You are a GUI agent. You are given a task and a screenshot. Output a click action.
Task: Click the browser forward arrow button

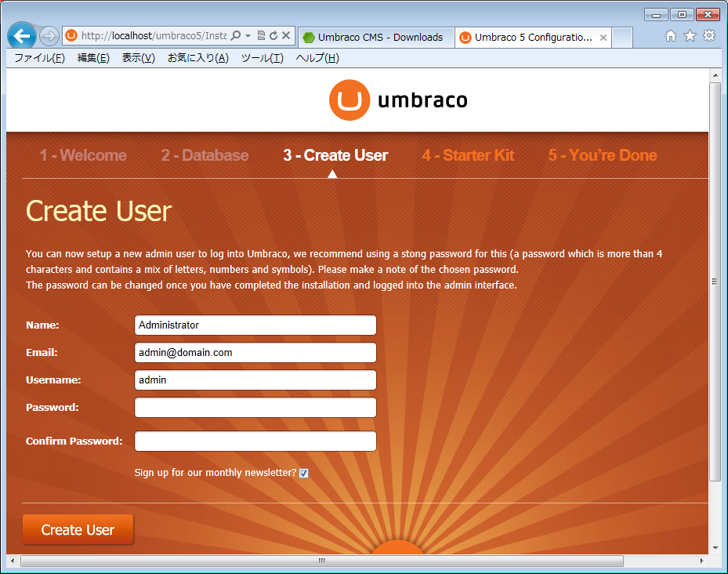point(49,36)
